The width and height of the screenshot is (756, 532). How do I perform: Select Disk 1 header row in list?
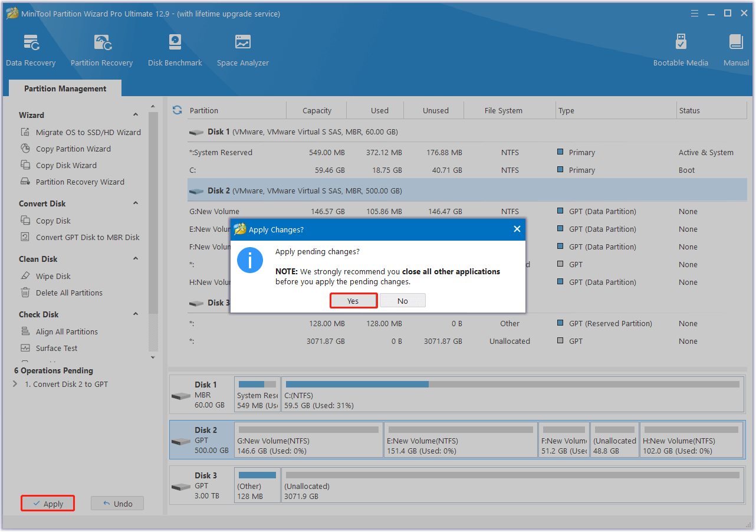467,132
